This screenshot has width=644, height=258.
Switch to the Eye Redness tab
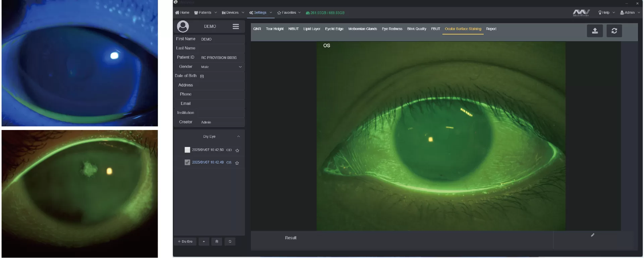pyautogui.click(x=392, y=29)
